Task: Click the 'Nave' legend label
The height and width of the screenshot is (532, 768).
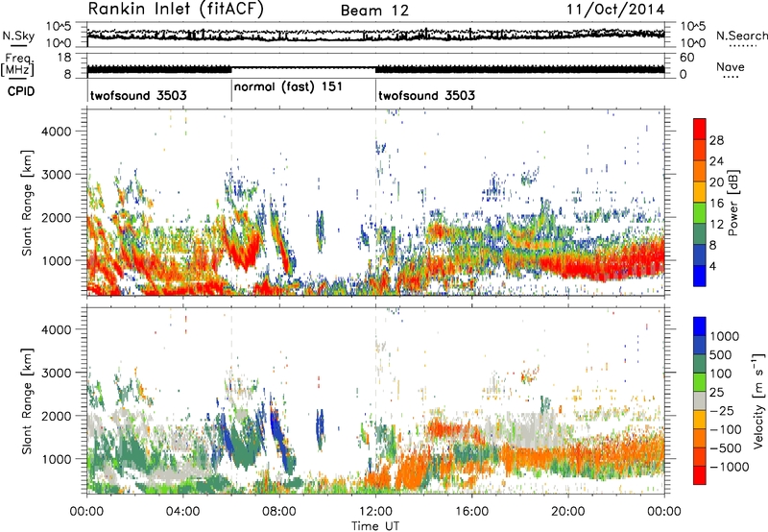Action: tap(731, 66)
